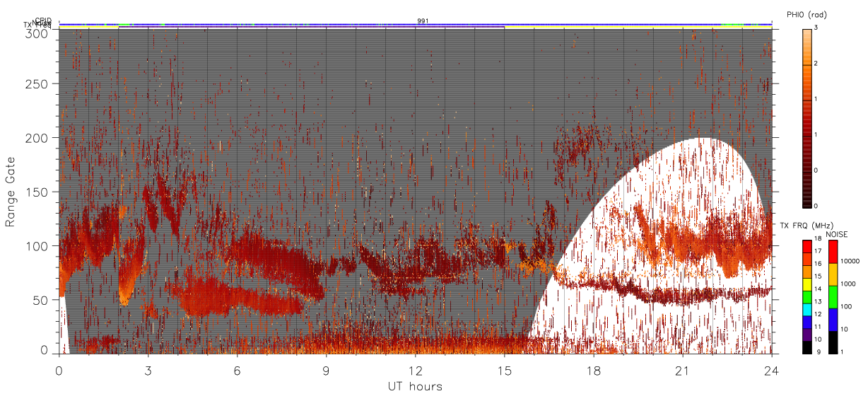Select the blue 11–12 MHz TX FRQ swatch

807,322
